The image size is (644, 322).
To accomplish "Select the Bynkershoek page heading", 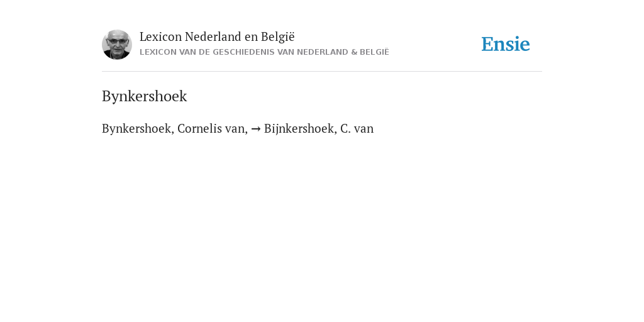I will pos(145,96).
